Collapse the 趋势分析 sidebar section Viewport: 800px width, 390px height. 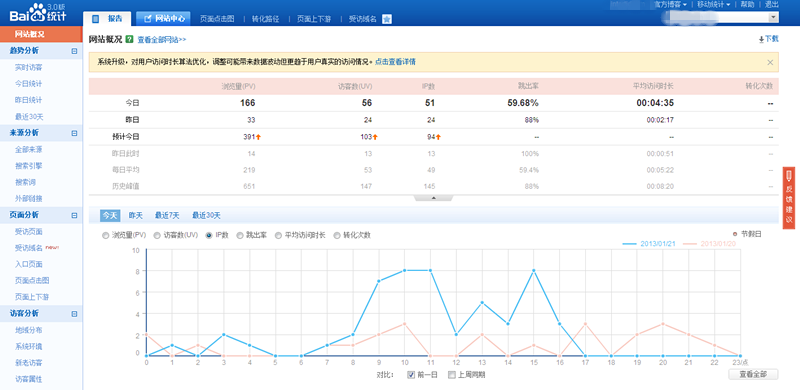point(74,51)
